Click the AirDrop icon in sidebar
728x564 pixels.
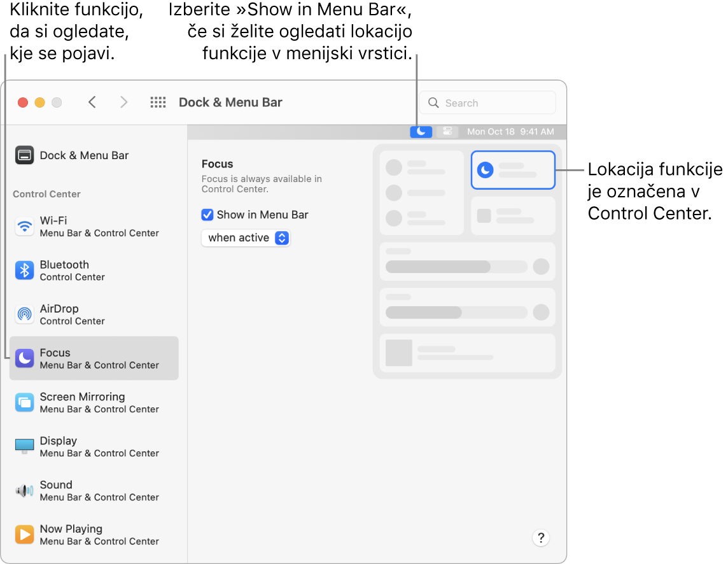25,314
